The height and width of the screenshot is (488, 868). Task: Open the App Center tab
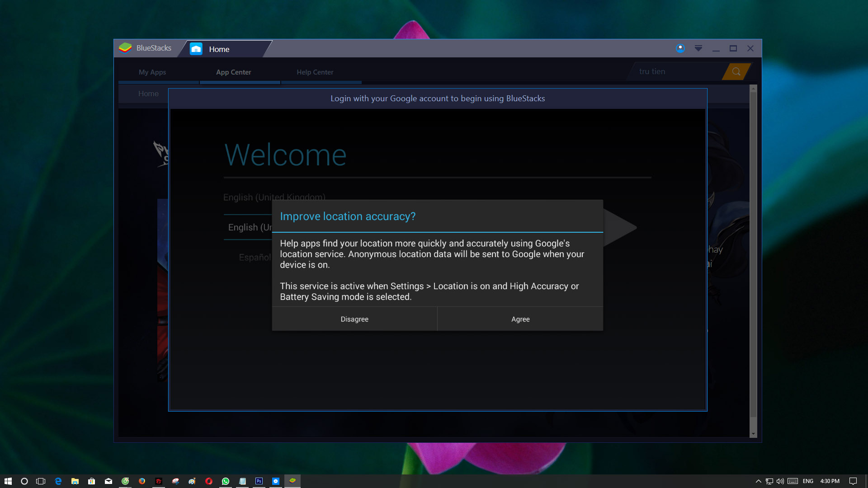pos(233,72)
